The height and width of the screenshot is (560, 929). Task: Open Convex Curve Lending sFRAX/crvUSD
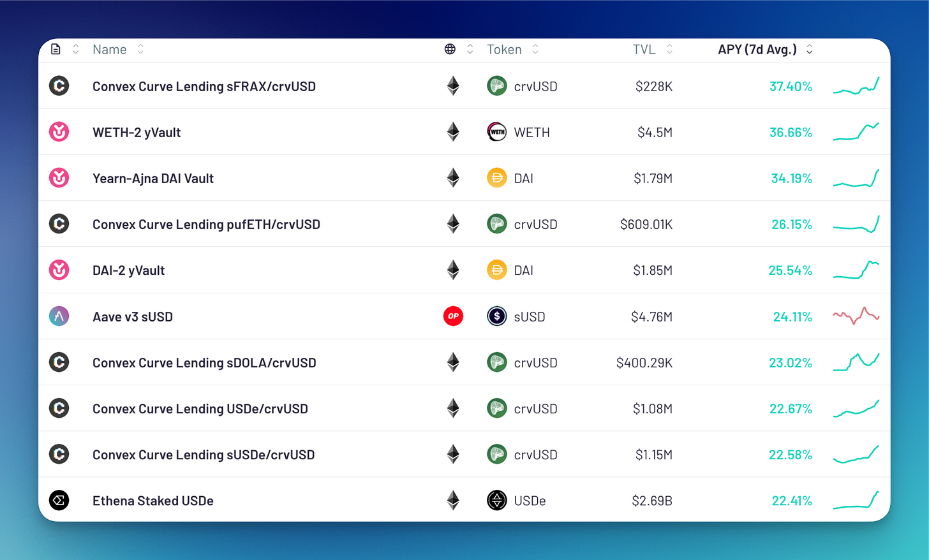click(x=204, y=86)
